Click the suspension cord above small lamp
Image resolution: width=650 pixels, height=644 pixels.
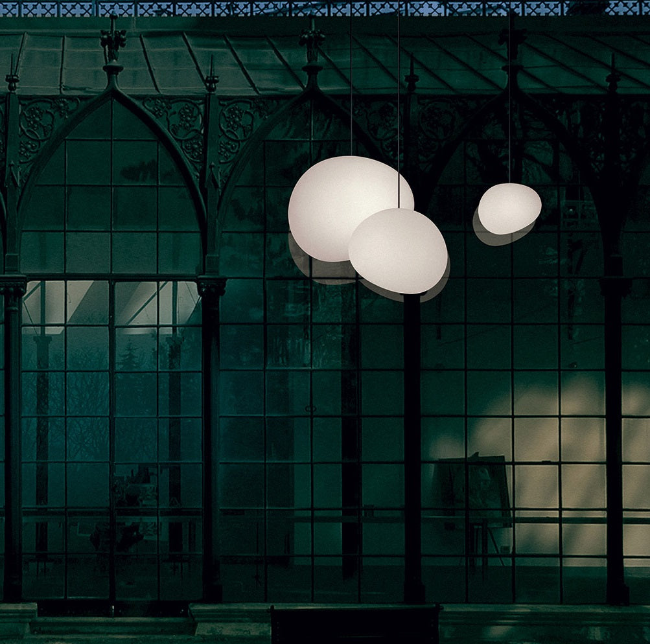point(509,97)
